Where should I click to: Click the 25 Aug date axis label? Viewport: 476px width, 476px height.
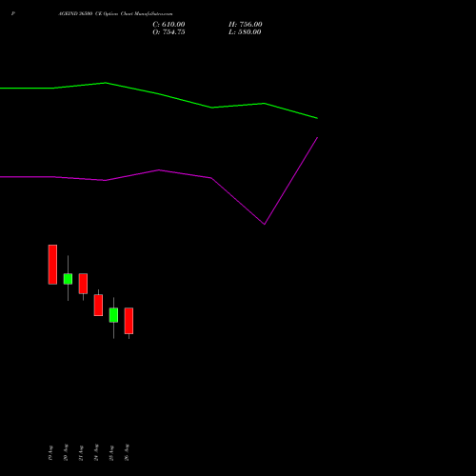[x=111, y=453]
